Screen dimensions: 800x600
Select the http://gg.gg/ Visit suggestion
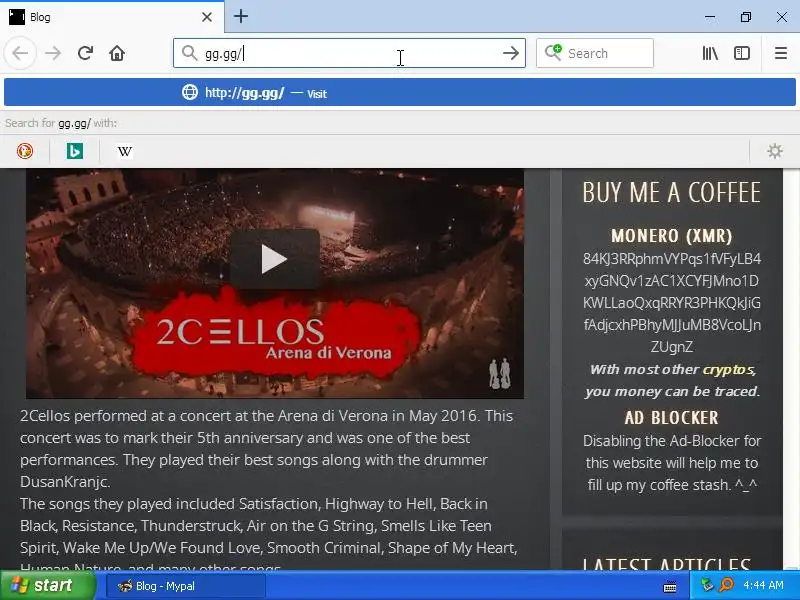point(400,92)
